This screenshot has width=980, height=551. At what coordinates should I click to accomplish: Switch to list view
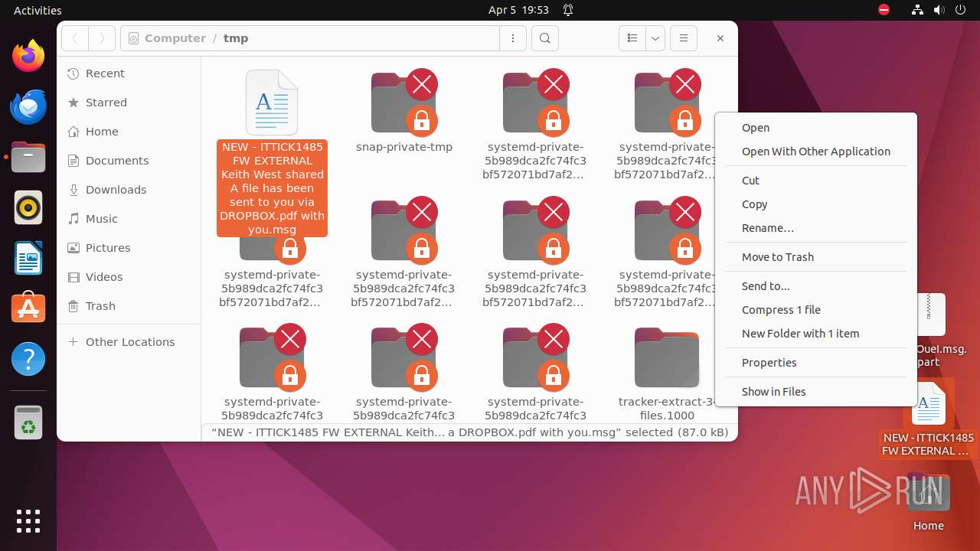632,38
